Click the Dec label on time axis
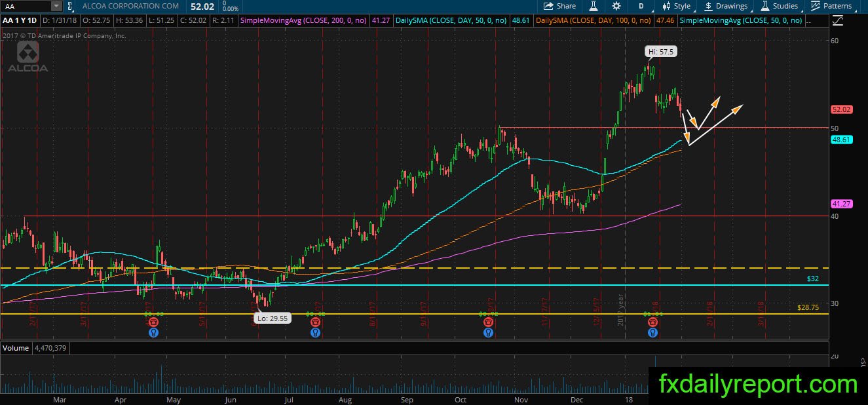Screen dimensions: 868x405 tap(578, 398)
